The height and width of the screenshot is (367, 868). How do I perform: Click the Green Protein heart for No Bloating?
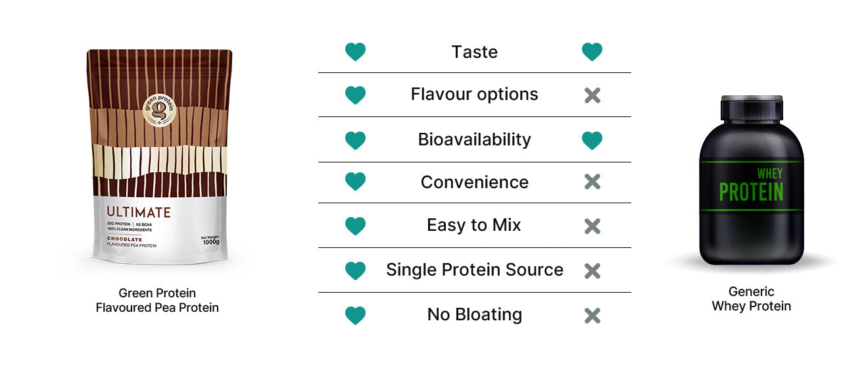[x=355, y=316]
